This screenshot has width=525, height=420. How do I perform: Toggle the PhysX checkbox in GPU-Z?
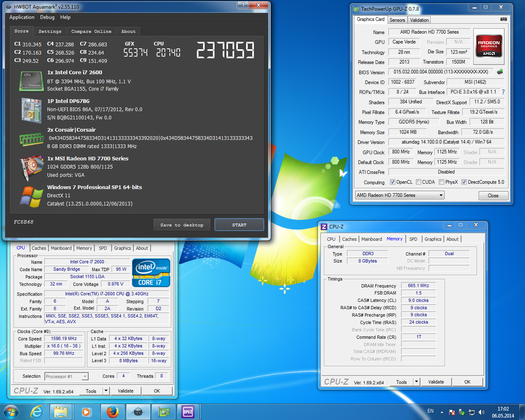pyautogui.click(x=441, y=182)
